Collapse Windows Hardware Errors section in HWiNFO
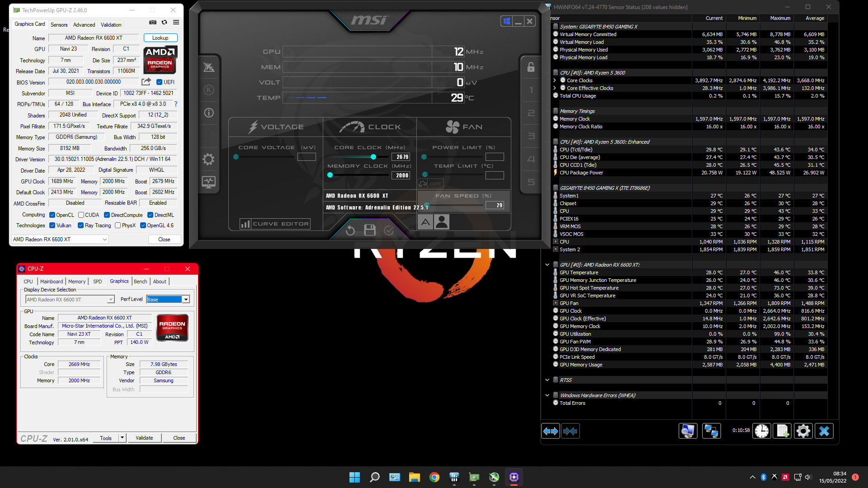The height and width of the screenshot is (488, 868). (547, 395)
